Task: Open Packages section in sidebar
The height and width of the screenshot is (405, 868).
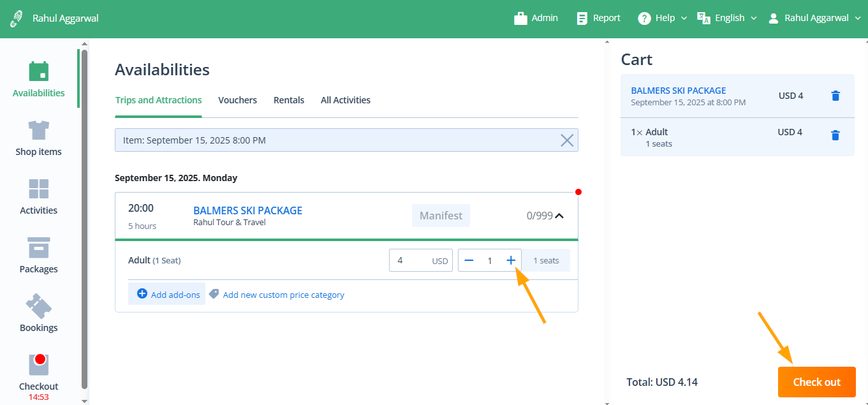Action: pos(39,256)
